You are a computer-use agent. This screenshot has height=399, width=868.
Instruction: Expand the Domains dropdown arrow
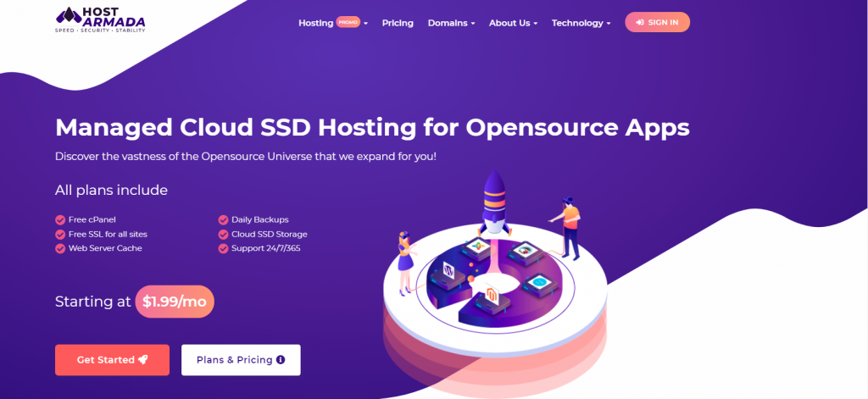(473, 24)
